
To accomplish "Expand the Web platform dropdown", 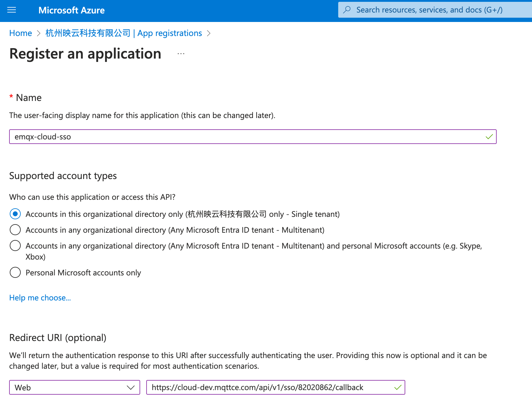I will click(x=74, y=387).
